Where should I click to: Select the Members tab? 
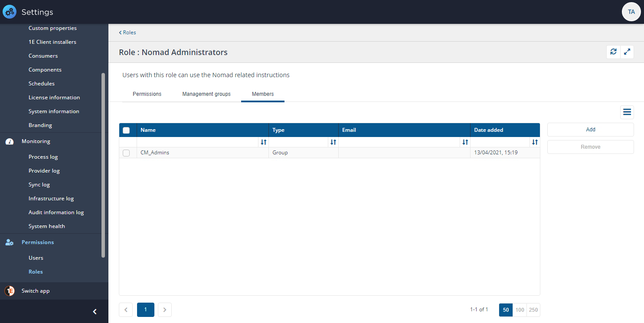[x=263, y=94]
